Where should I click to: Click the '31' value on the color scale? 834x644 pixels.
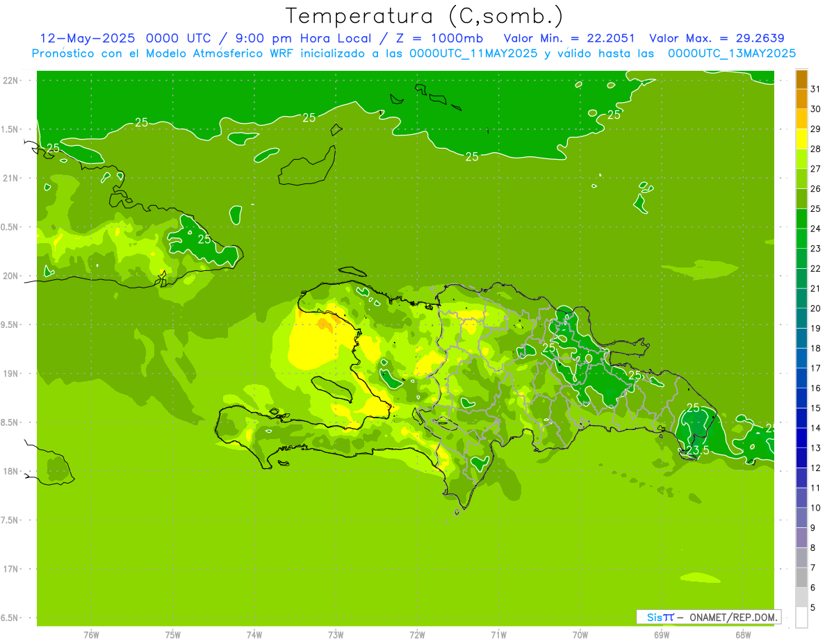pyautogui.click(x=816, y=89)
